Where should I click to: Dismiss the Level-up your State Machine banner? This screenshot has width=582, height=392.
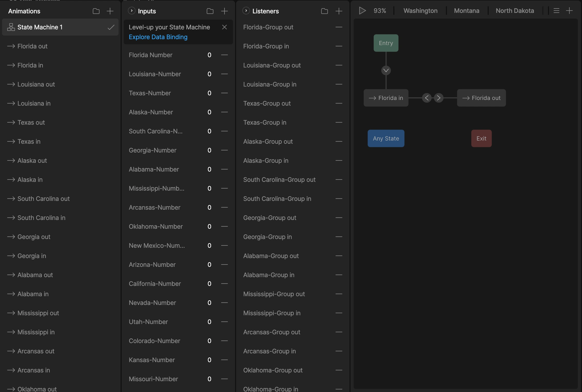coord(225,27)
